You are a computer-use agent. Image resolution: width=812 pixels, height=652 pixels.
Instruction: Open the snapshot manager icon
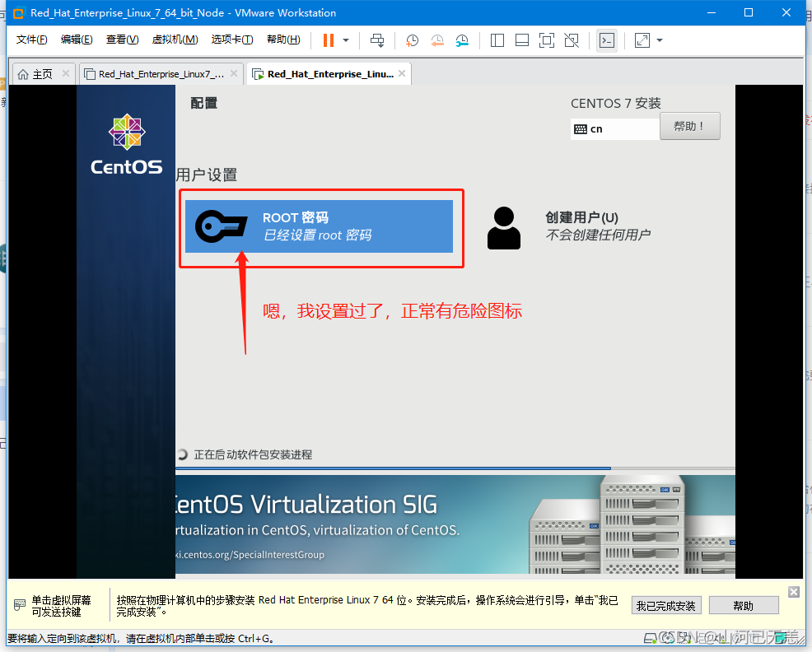click(462, 40)
